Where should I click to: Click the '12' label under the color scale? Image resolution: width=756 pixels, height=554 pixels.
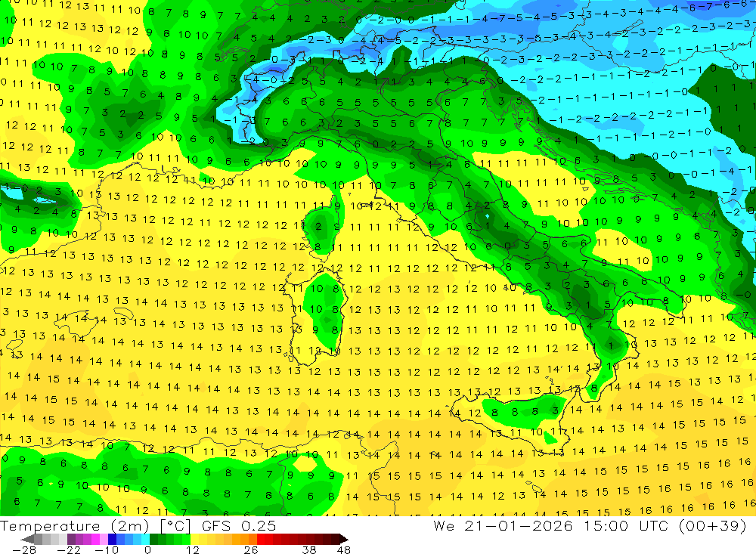[x=192, y=550]
